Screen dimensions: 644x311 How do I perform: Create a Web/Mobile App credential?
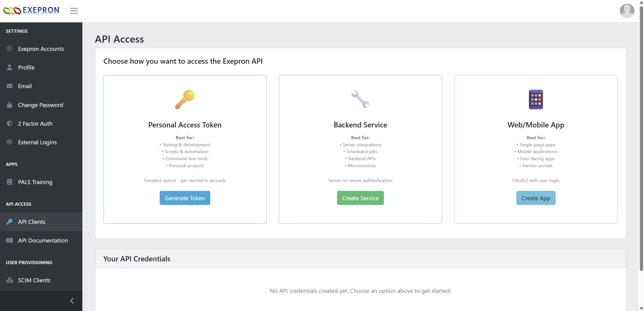coord(535,198)
